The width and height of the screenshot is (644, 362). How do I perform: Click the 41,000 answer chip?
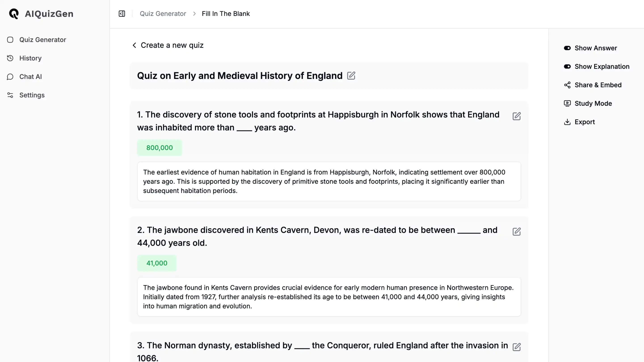coord(157,263)
